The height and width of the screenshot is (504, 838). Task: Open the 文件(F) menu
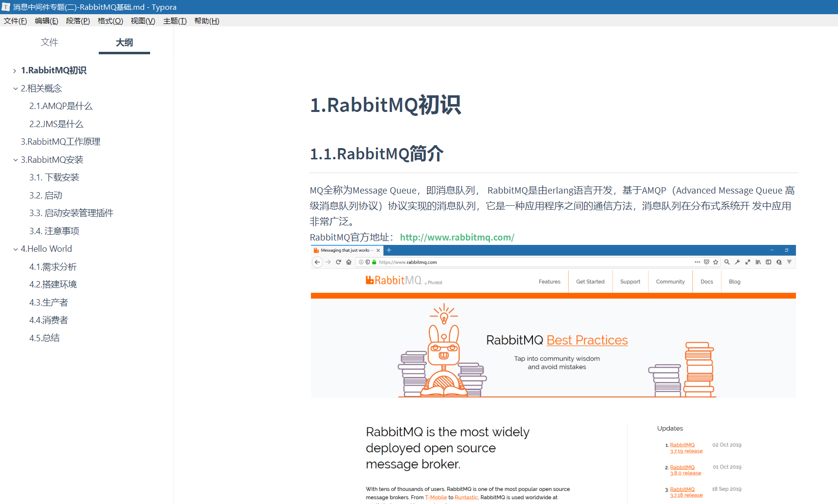point(15,21)
